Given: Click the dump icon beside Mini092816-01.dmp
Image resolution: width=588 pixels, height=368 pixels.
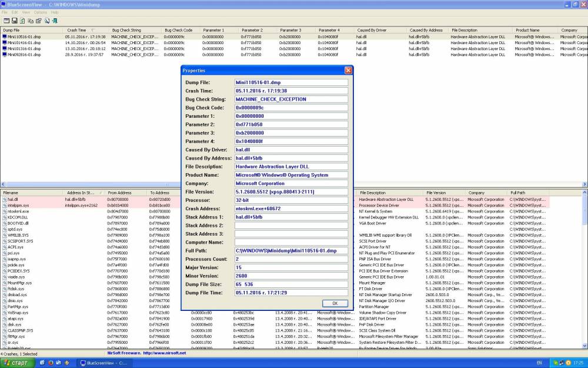Looking at the screenshot, I should 5,55.
